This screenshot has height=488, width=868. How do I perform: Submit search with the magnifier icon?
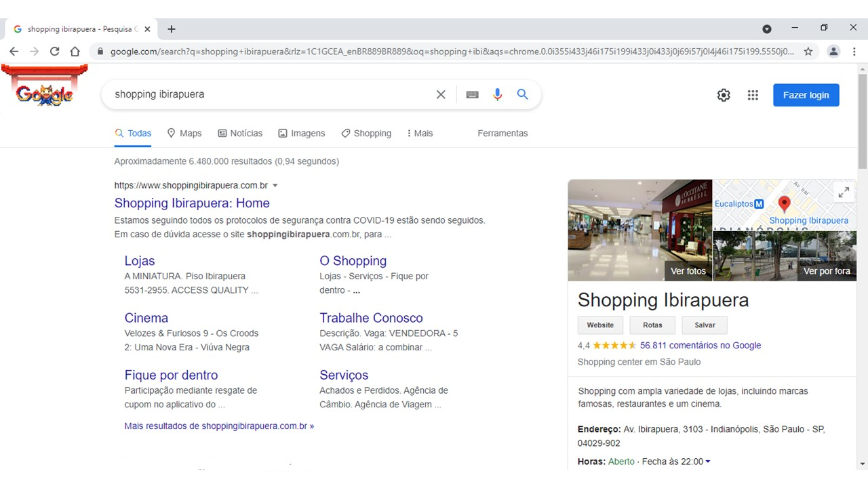(523, 95)
